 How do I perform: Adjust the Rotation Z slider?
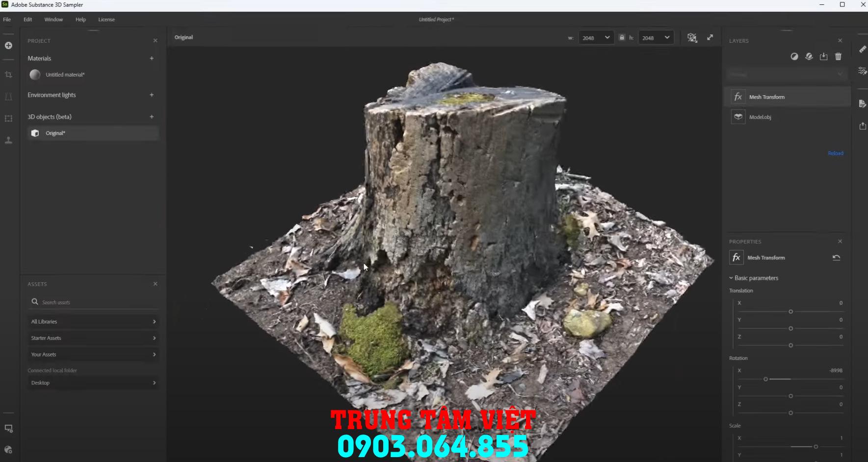(790, 413)
